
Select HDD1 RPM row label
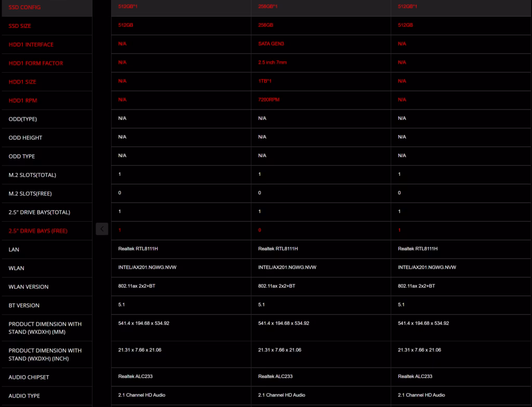coord(23,100)
